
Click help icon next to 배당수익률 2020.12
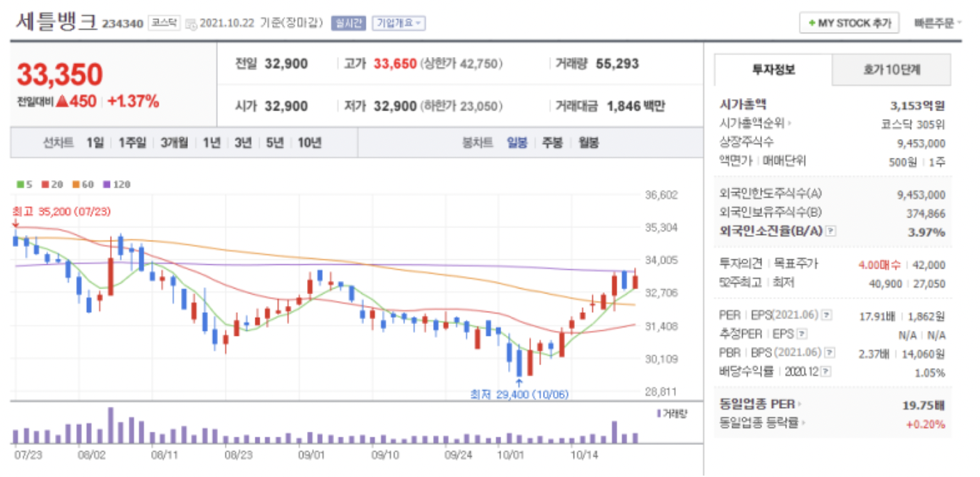[x=825, y=371]
